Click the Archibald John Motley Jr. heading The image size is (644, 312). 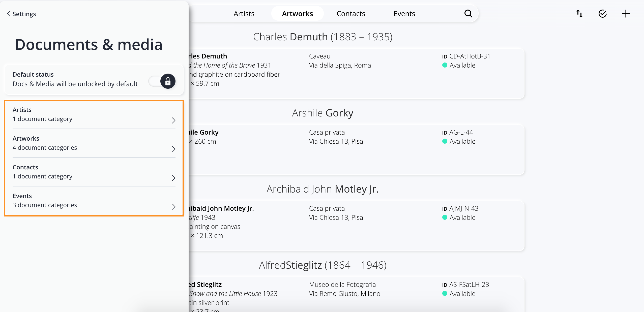(x=323, y=189)
